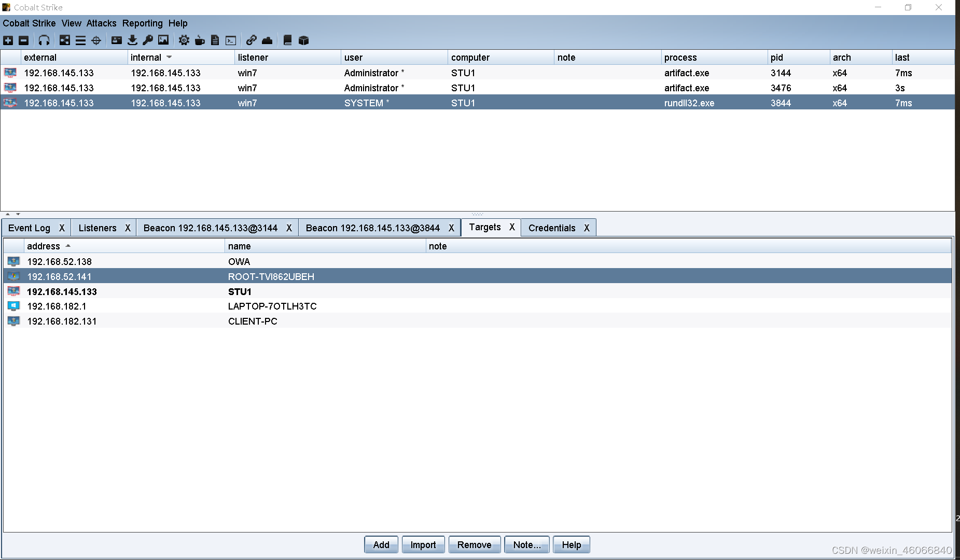
Task: Sort sessions by pid column header
Action: click(x=799, y=58)
